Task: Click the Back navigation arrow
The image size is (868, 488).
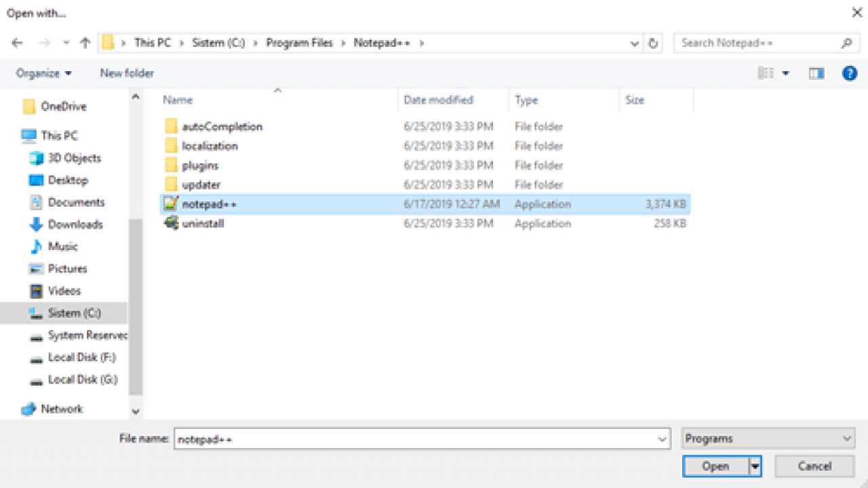Action: coord(16,42)
